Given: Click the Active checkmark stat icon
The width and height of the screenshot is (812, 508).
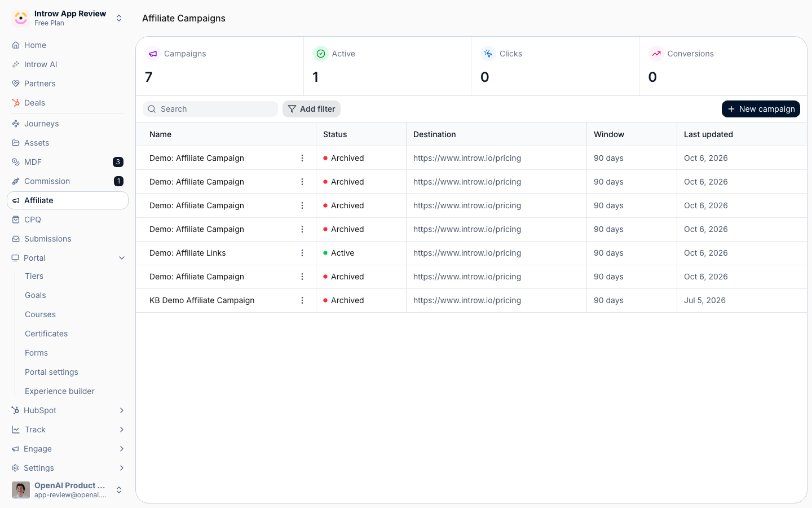Looking at the screenshot, I should [x=321, y=54].
